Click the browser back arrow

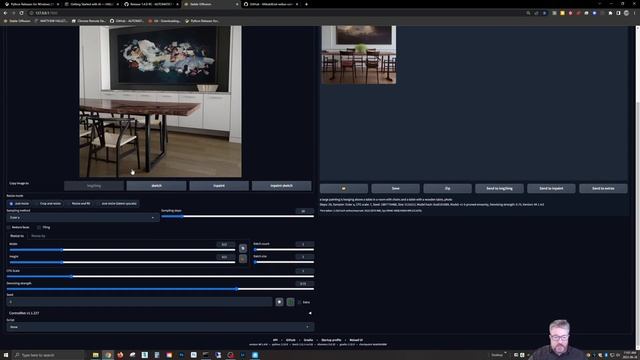coord(5,13)
